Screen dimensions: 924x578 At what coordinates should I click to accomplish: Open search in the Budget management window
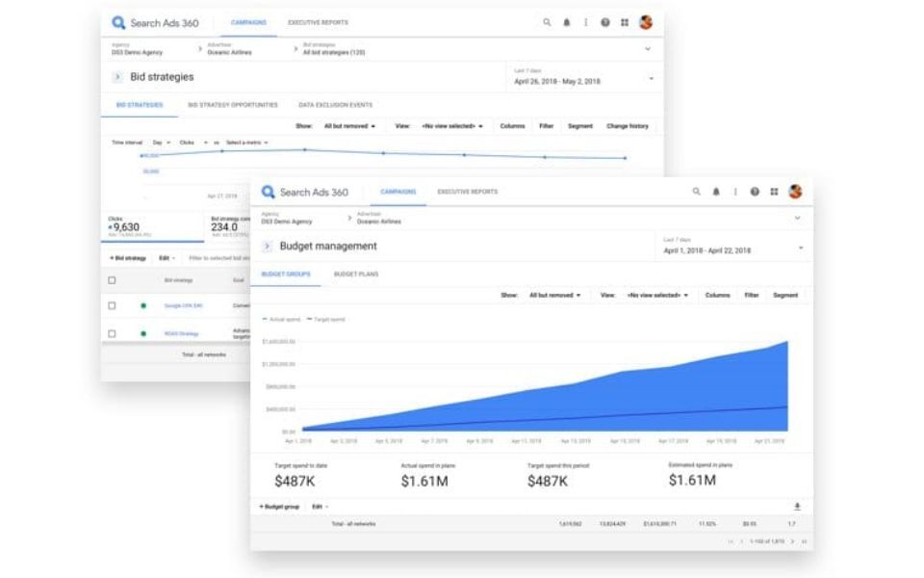coord(697,192)
